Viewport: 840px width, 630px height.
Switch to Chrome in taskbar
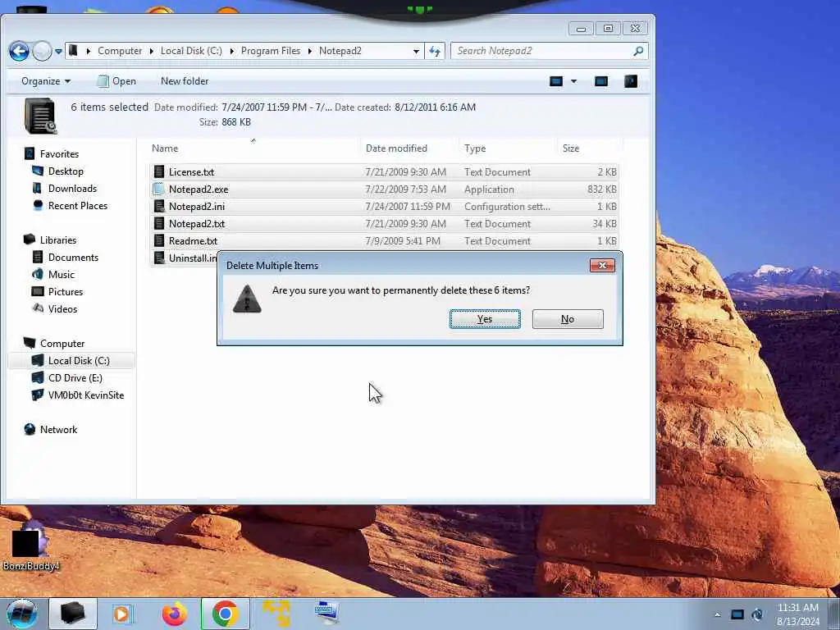coord(226,614)
